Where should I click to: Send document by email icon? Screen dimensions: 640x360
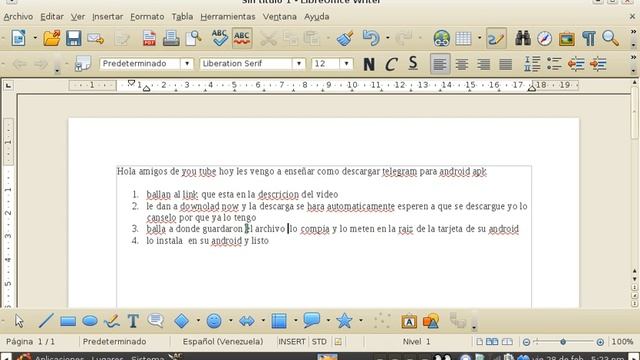(96, 39)
